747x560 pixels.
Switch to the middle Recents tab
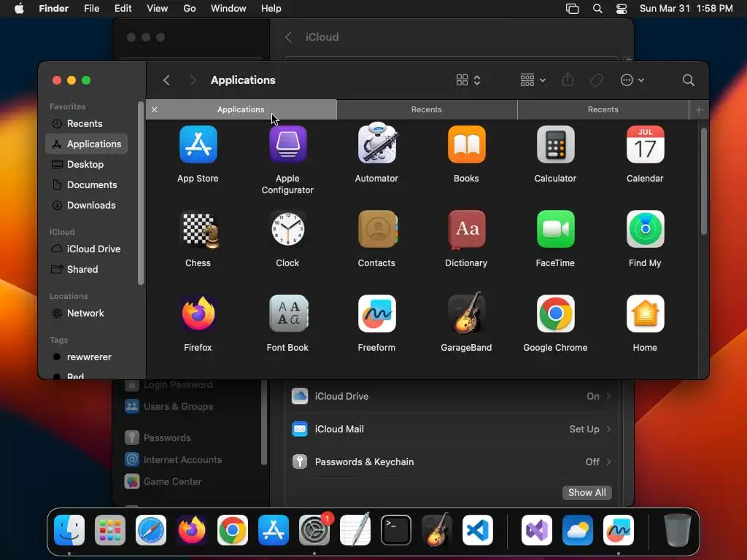(426, 109)
